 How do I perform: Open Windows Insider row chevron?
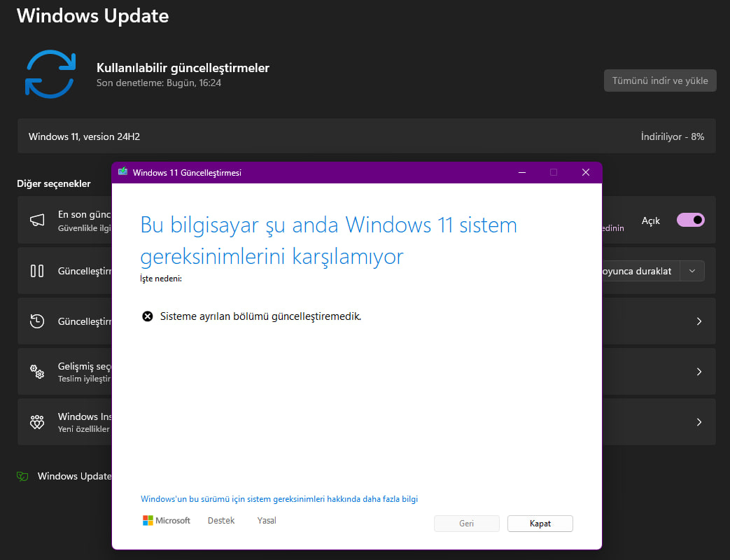coord(699,421)
